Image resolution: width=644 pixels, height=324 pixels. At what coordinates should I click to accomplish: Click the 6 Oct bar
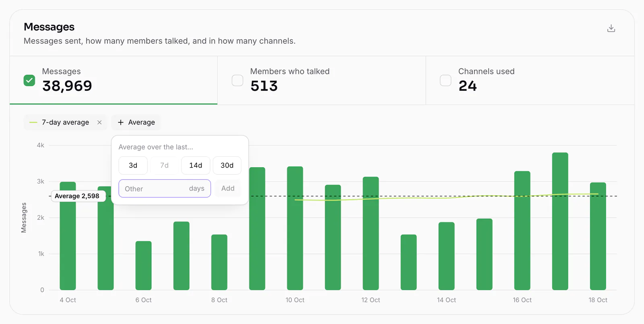pyautogui.click(x=143, y=266)
